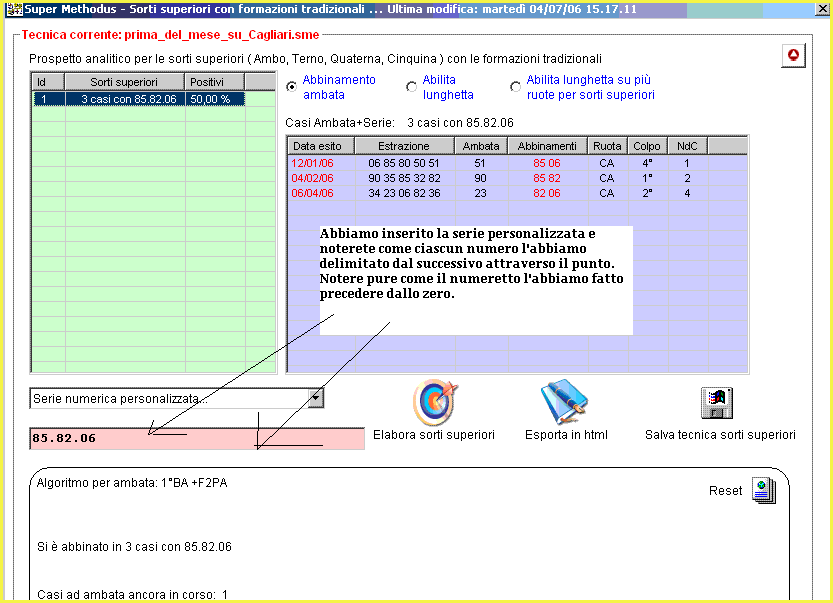Click the Abbinamenti cell 85 06

coord(547,163)
